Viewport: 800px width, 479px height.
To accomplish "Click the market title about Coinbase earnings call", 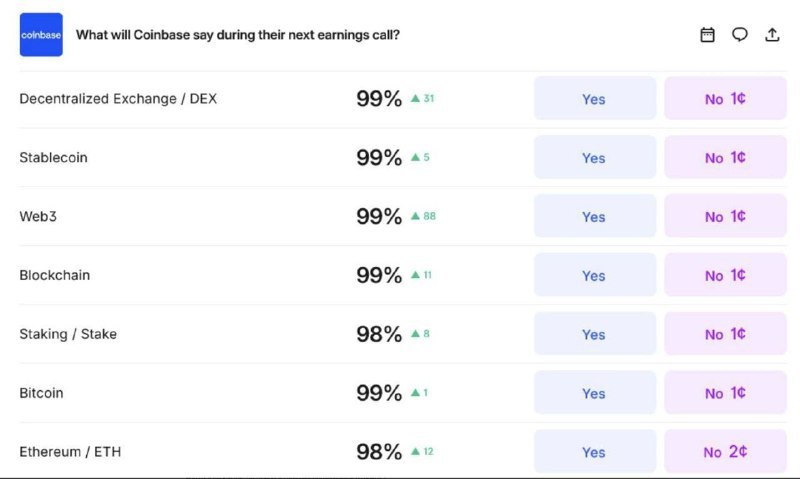I will [238, 35].
